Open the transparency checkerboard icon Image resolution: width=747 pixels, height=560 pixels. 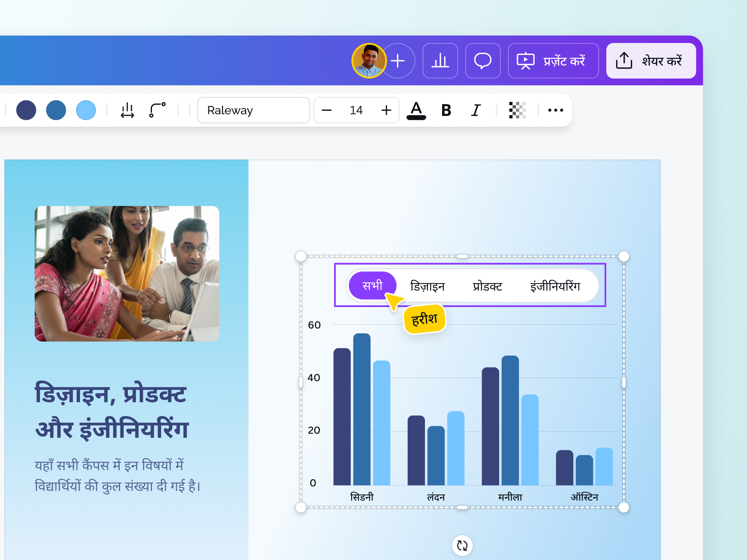pyautogui.click(x=517, y=110)
